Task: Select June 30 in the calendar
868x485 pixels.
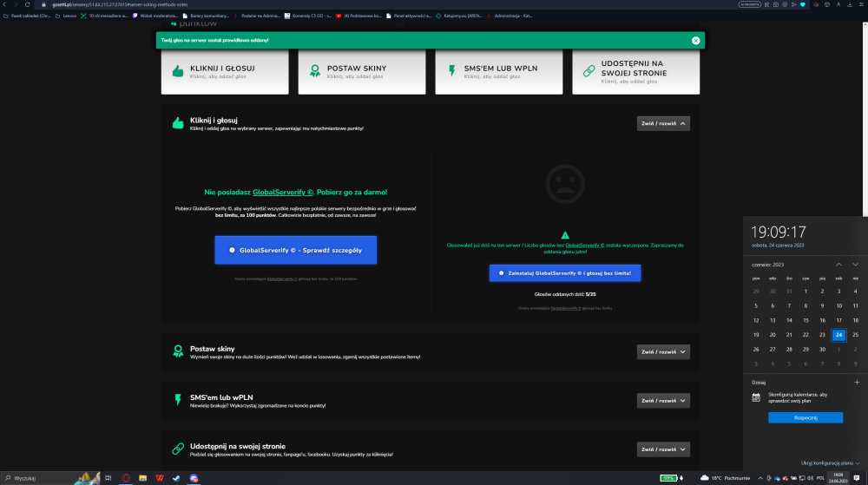Action: (823, 350)
